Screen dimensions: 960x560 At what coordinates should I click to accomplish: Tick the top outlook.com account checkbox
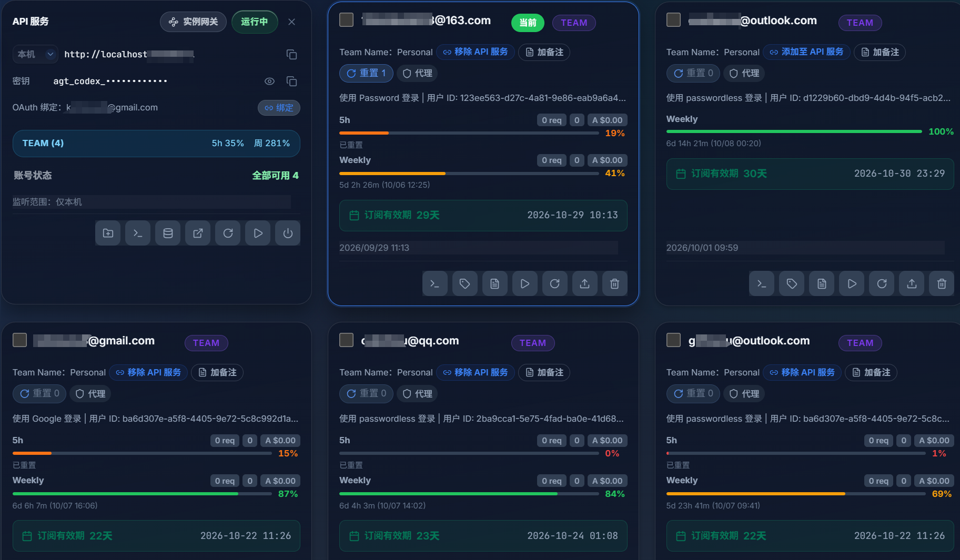coord(673,20)
